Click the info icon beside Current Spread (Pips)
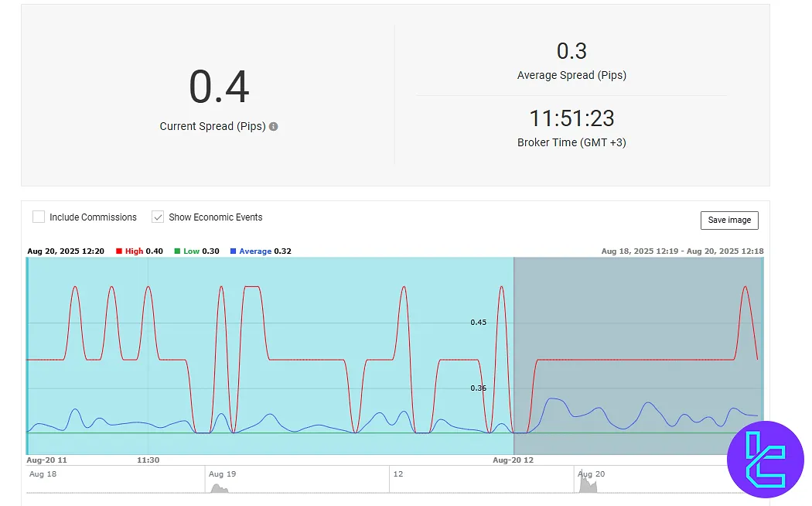The width and height of the screenshot is (812, 506). [274, 127]
